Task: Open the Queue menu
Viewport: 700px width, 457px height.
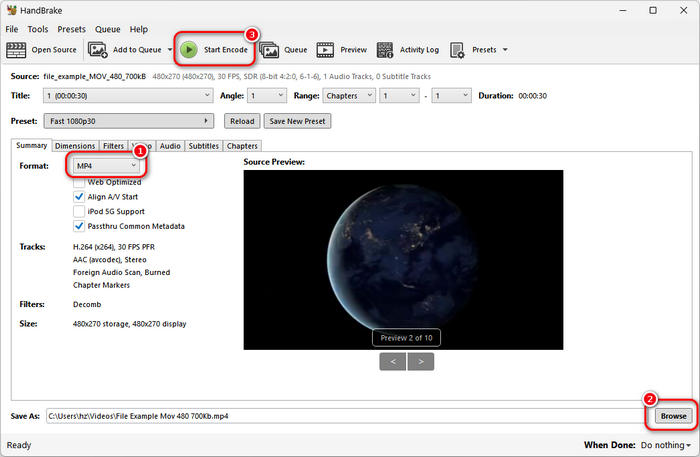Action: [108, 29]
